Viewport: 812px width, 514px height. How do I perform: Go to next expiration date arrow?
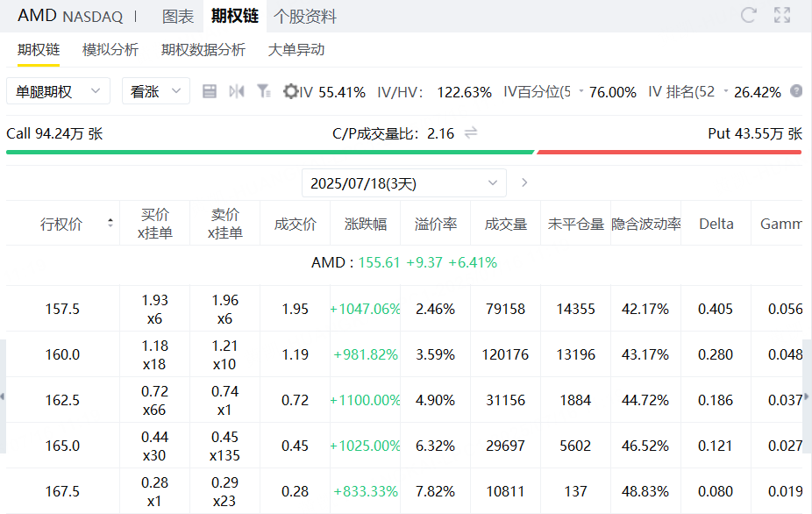click(524, 182)
